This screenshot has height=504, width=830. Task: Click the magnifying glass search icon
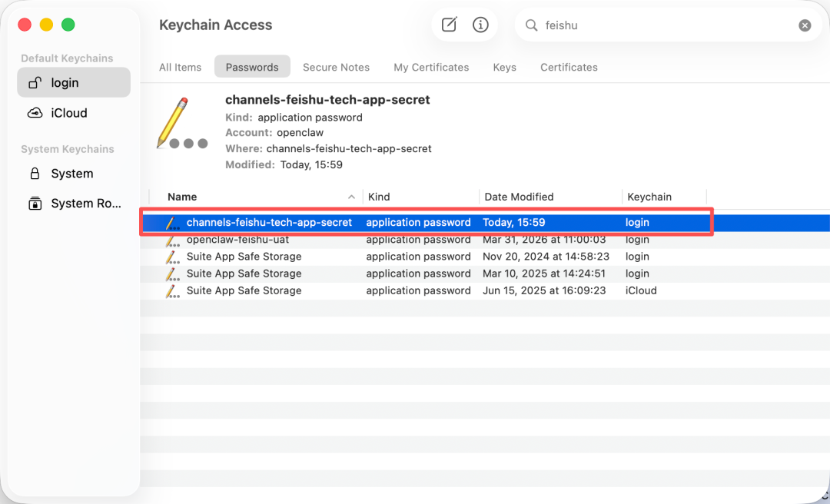[x=531, y=25]
